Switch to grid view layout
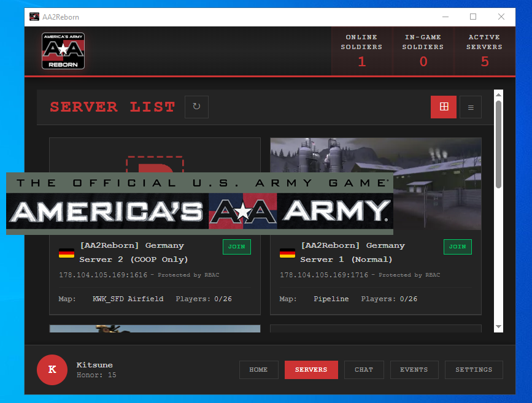Screen dimensions: 532x403 tap(444, 107)
